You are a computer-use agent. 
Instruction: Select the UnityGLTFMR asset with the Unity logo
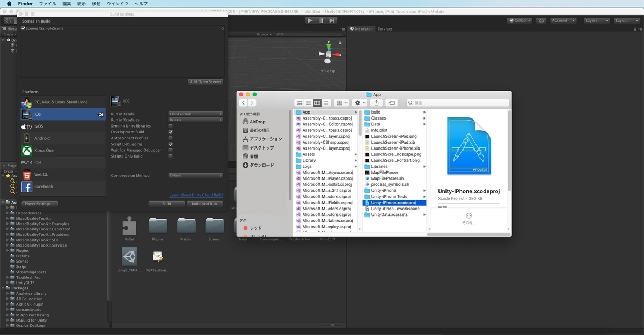tap(129, 259)
